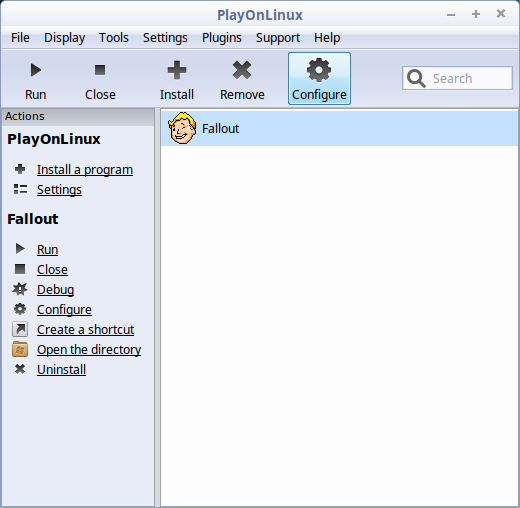Click the Configure gear toolbar button

(x=319, y=79)
